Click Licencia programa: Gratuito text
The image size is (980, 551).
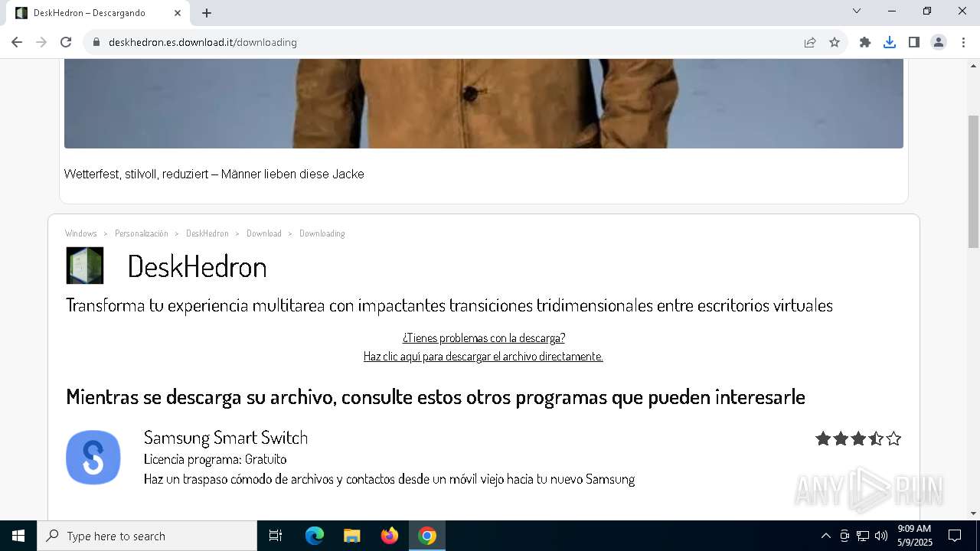(x=215, y=459)
